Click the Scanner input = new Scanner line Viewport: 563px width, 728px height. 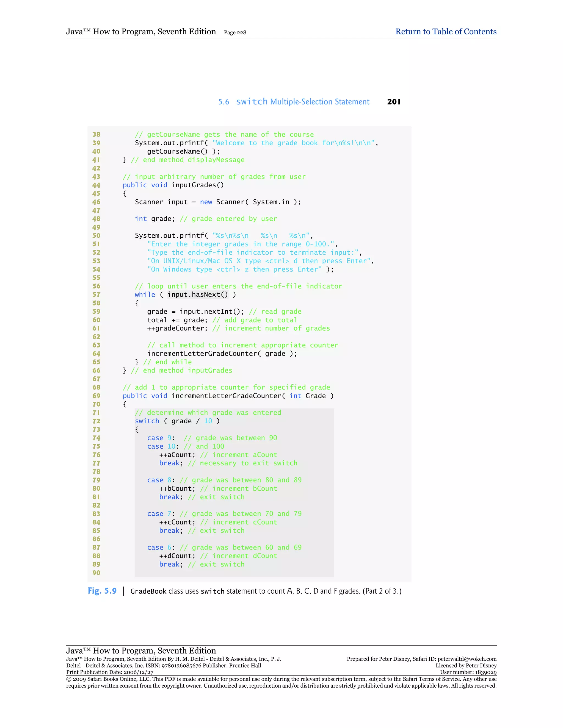[217, 202]
